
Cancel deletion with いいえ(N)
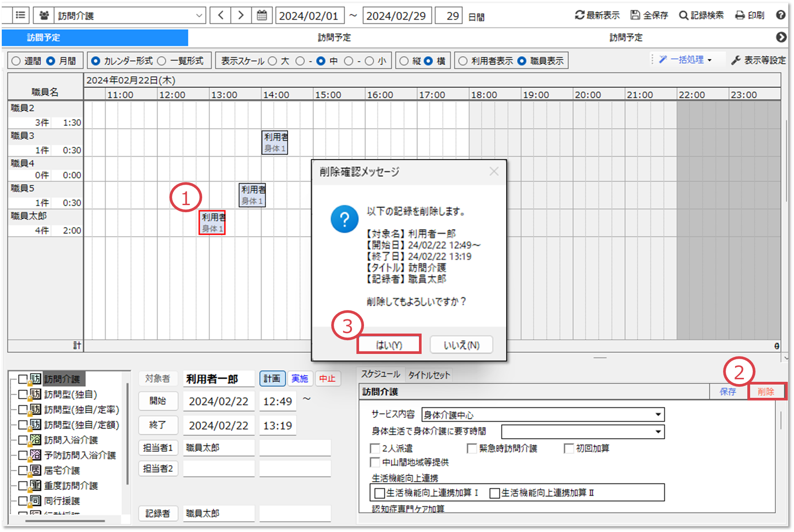[x=462, y=345]
